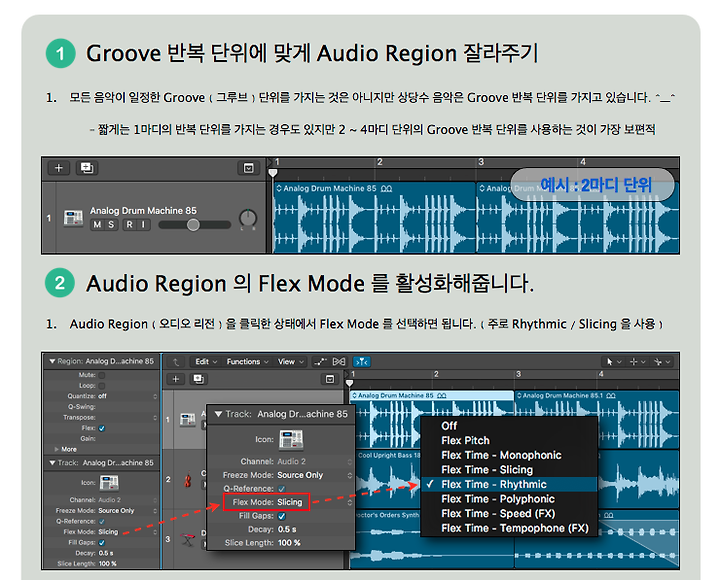Open the third tool menu at toolbar right
Image resolution: width=720 pixels, height=580 pixels.
(662, 362)
